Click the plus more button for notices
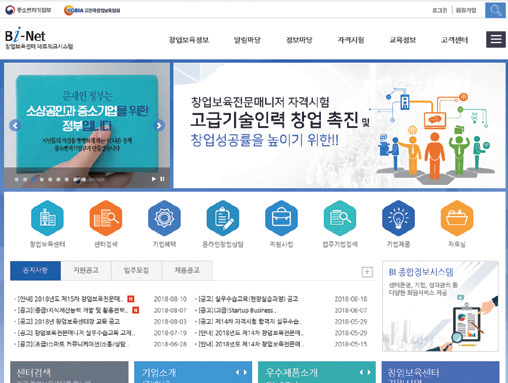Viewport: 508px width, 383px height. [367, 272]
